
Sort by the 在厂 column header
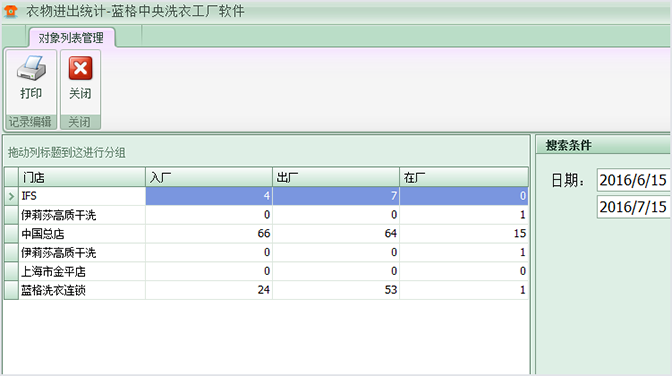(464, 177)
